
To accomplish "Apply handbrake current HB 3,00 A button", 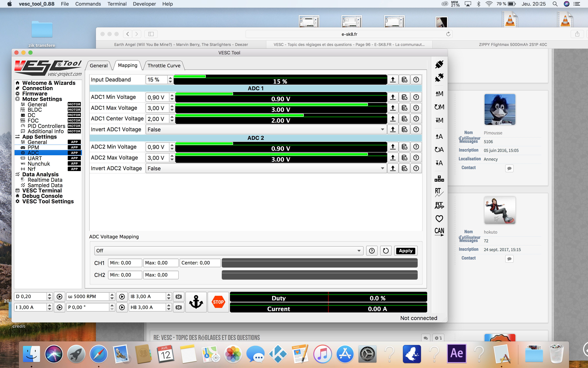I will click(x=178, y=307).
